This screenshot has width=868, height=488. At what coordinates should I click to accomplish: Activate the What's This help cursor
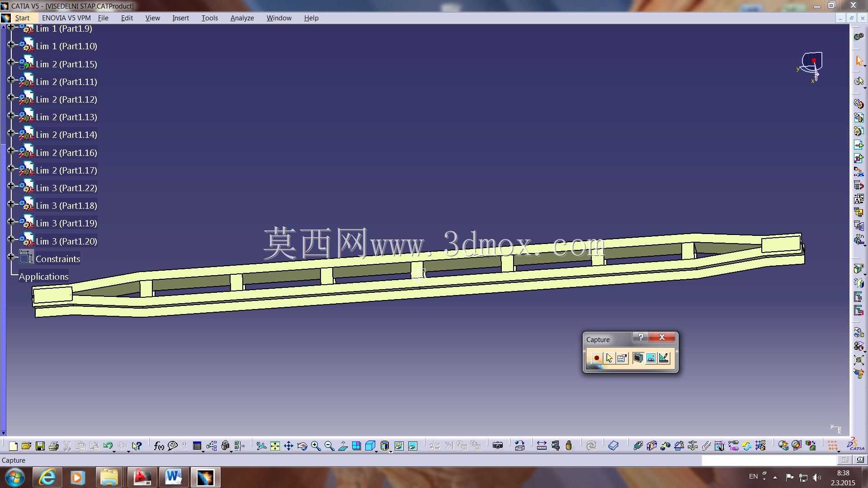pos(137,446)
